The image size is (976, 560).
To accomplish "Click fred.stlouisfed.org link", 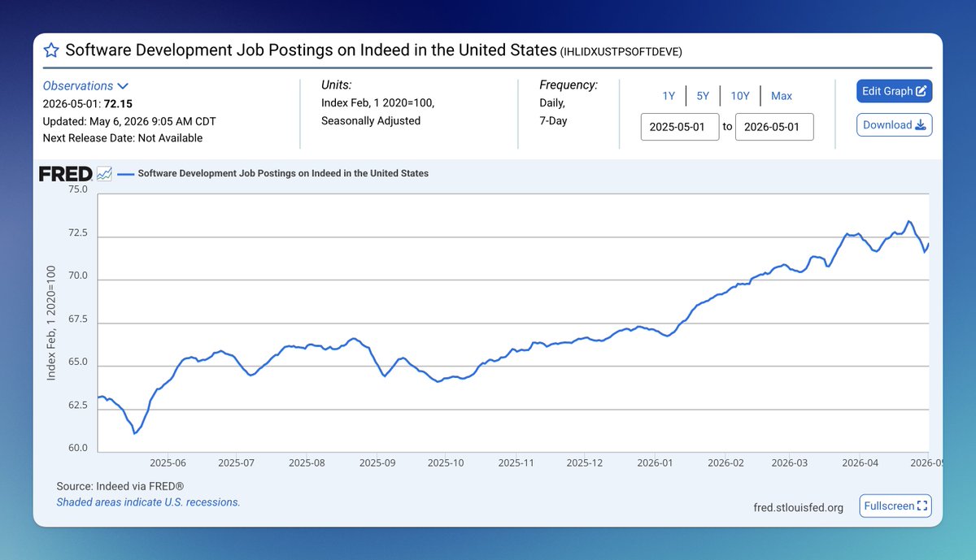I will point(799,507).
